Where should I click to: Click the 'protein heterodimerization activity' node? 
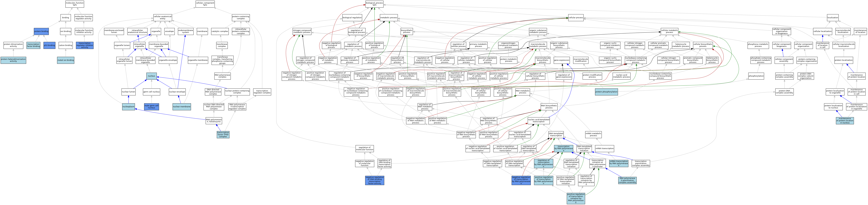coord(13,60)
